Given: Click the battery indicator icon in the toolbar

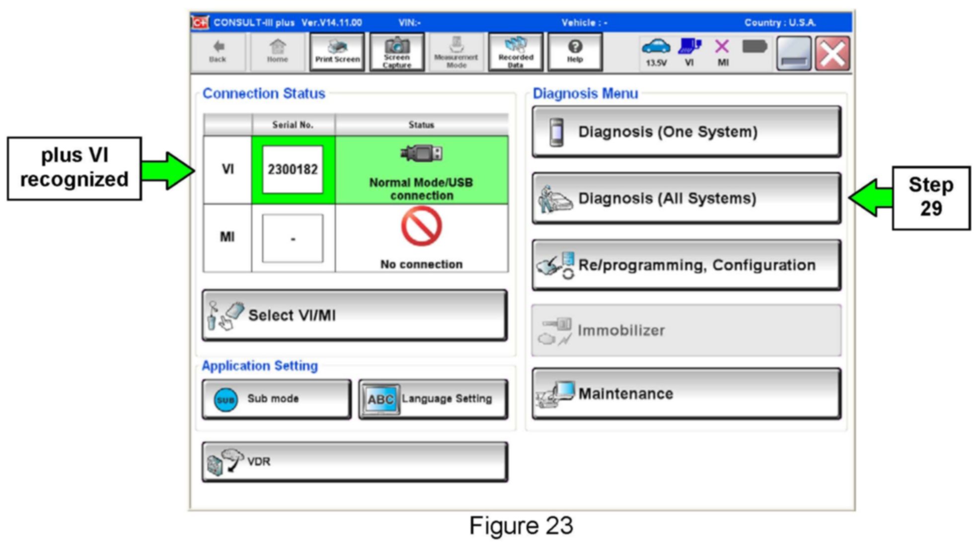Looking at the screenshot, I should point(754,48).
